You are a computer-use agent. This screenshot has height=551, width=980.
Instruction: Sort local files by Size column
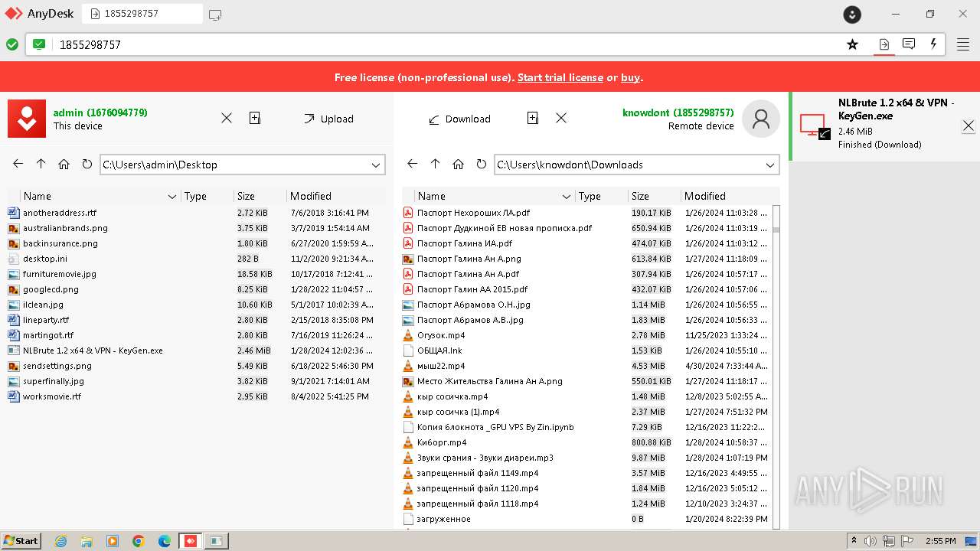pos(260,196)
